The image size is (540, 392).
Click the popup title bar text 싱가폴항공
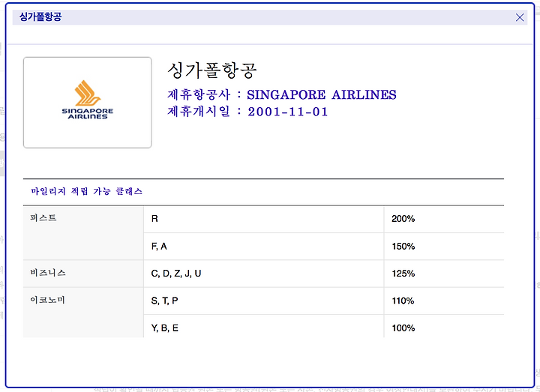tap(40, 16)
